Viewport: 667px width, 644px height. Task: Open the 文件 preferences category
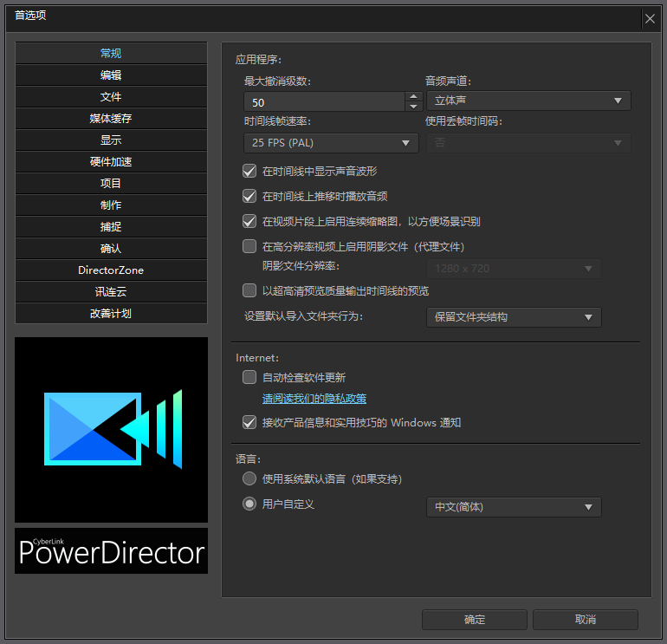pyautogui.click(x=111, y=96)
